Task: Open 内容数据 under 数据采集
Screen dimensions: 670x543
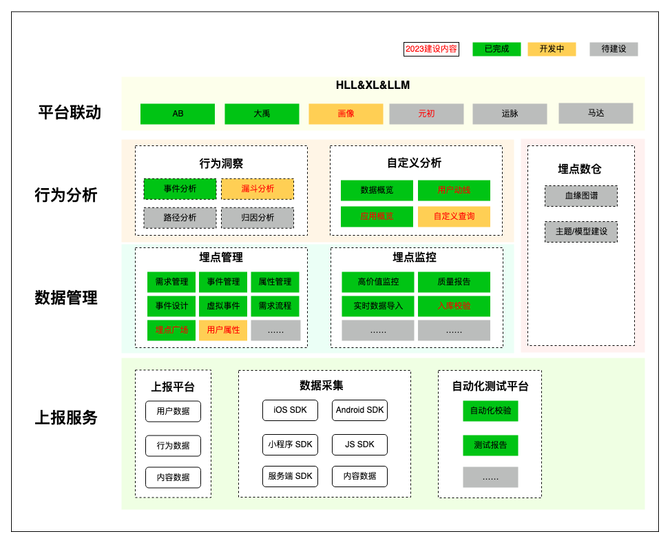Action: tap(360, 476)
